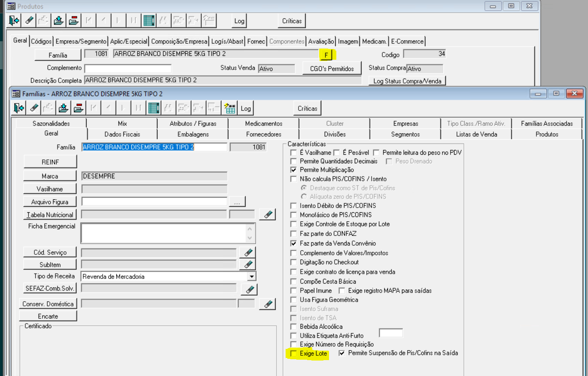Click the Marca button
Viewport: 588px width, 376px height.
(50, 176)
